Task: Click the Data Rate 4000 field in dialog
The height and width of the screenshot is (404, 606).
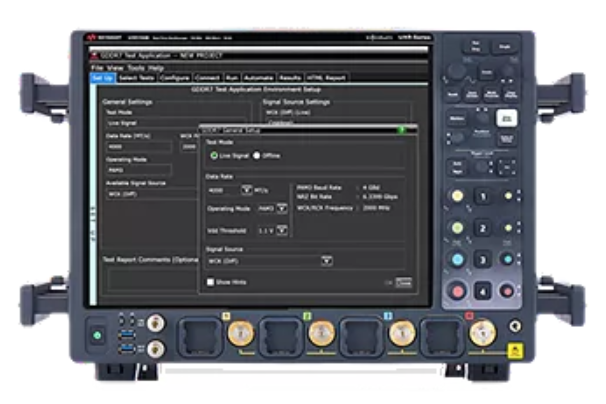Action: coord(224,190)
